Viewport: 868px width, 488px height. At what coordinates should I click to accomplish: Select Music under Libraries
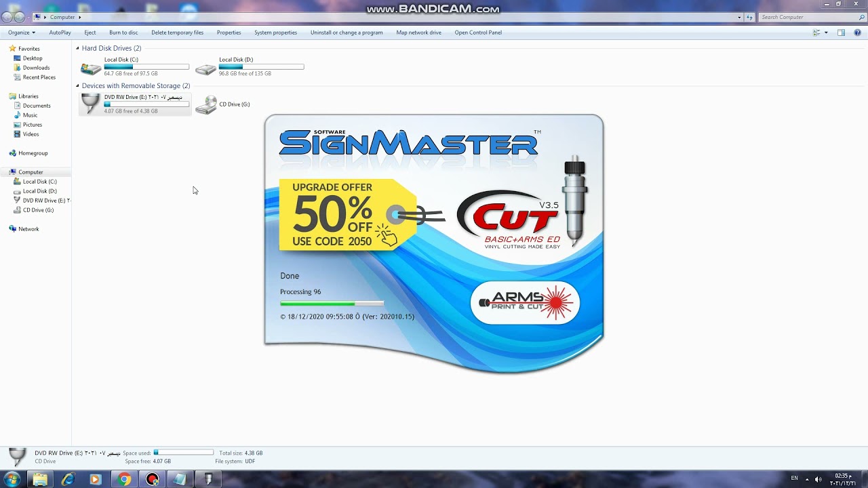pos(30,115)
